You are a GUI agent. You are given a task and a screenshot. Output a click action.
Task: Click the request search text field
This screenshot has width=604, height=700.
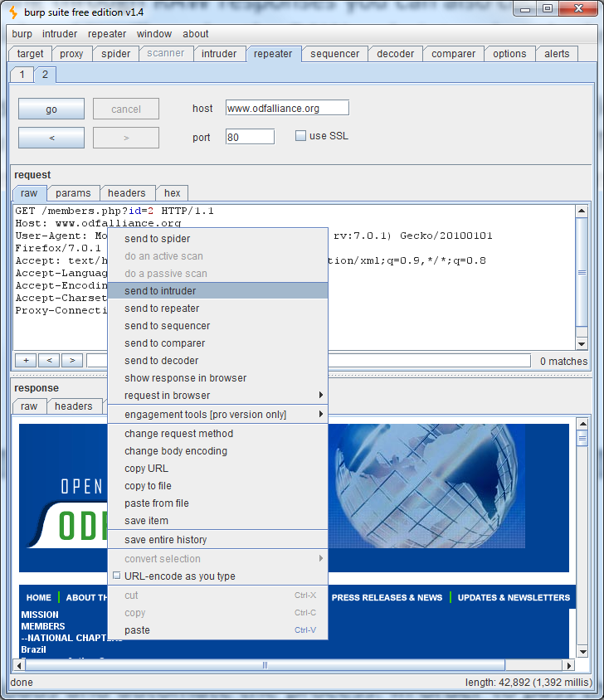tap(309, 360)
